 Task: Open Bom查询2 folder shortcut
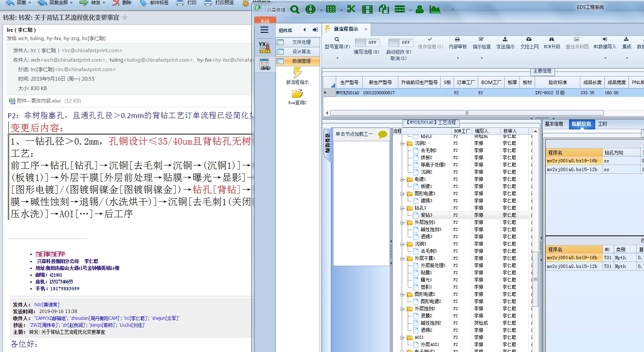[x=297, y=97]
